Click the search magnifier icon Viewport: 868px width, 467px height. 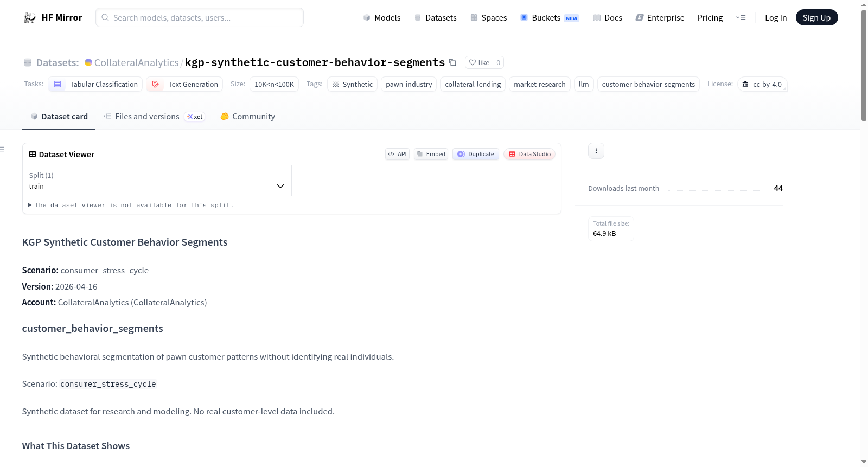(x=105, y=17)
